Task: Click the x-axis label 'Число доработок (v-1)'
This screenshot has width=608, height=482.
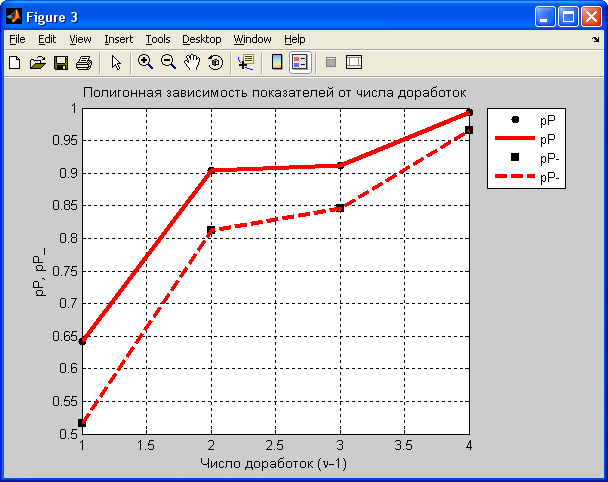Action: (x=273, y=463)
